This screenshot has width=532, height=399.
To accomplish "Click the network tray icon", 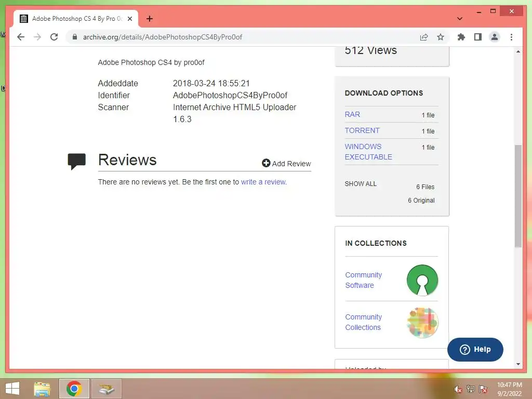I will 470,389.
